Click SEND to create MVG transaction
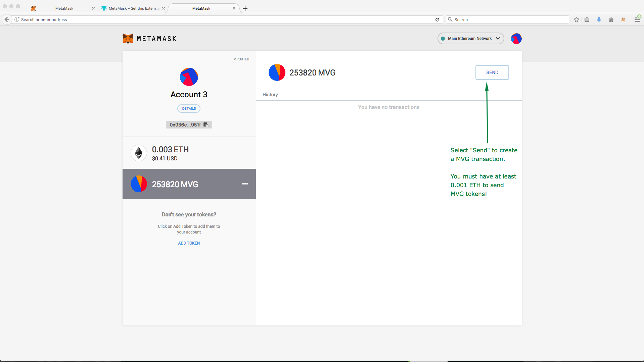Screen dimensions: 644x362 pos(492,72)
